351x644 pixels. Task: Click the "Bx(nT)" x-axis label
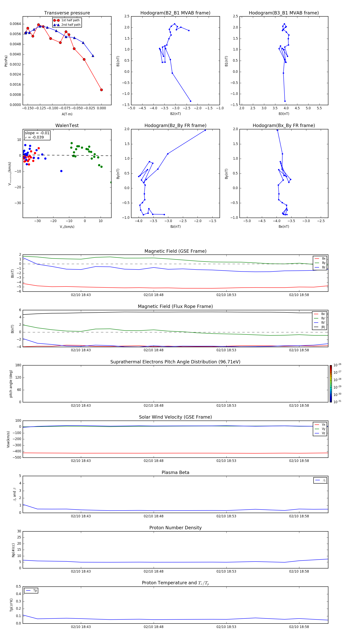pyautogui.click(x=284, y=227)
